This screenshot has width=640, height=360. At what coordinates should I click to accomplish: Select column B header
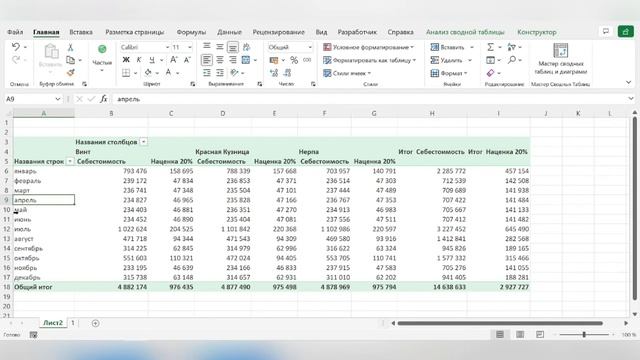coord(111,113)
